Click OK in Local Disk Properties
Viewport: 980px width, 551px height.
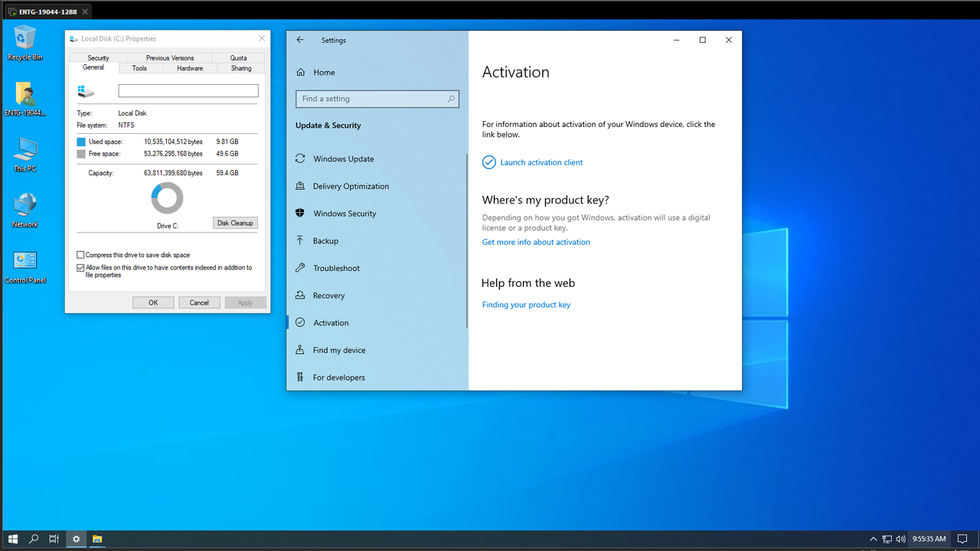pyautogui.click(x=153, y=302)
